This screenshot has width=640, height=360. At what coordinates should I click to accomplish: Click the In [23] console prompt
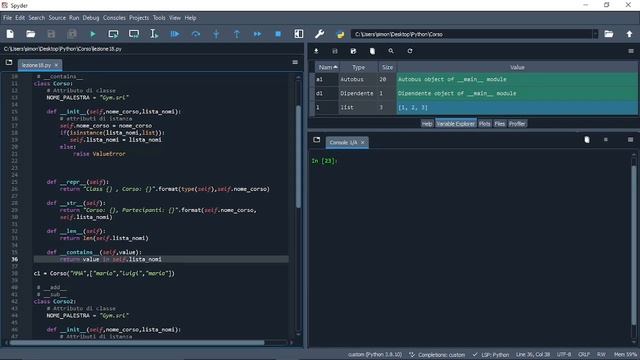(324, 161)
